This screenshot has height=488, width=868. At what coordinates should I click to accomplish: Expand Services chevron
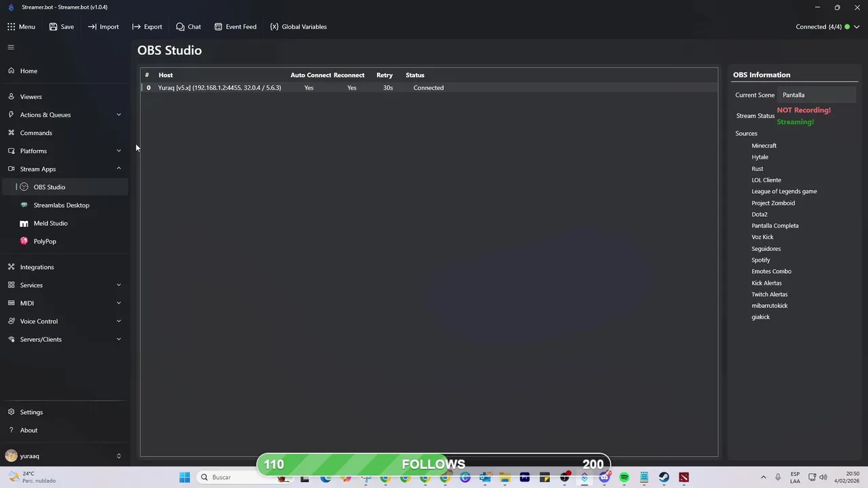(119, 285)
